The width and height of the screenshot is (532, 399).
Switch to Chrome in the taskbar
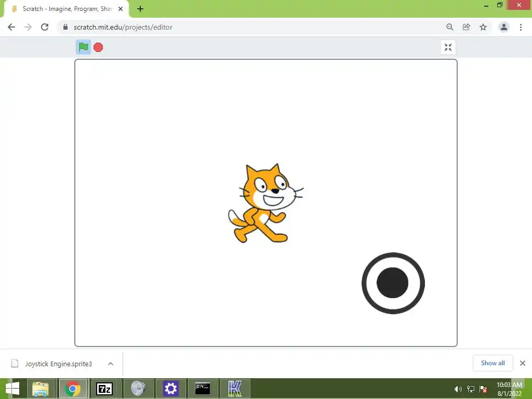73,389
